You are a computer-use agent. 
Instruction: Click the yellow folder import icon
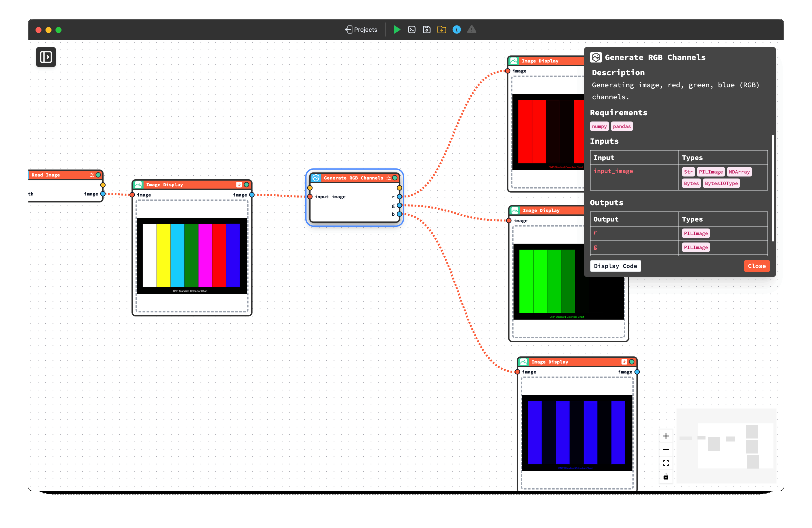[x=441, y=30]
